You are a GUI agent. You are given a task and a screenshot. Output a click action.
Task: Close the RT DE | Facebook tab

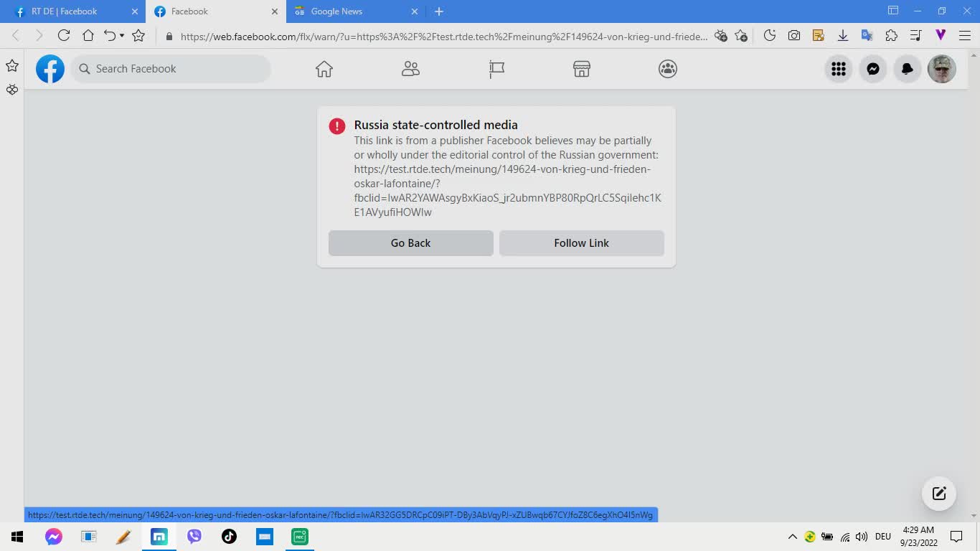[x=134, y=11]
